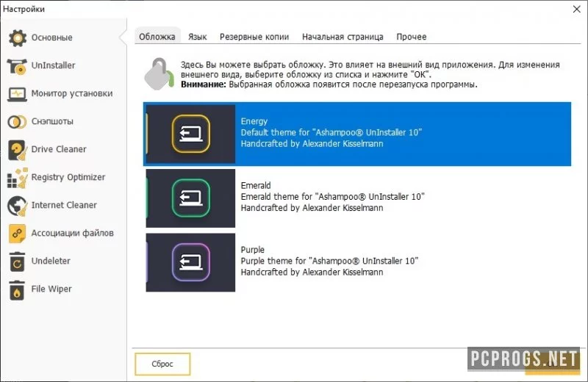588x382 pixels.
Task: Click the Drive Cleaner label
Action: (x=59, y=149)
